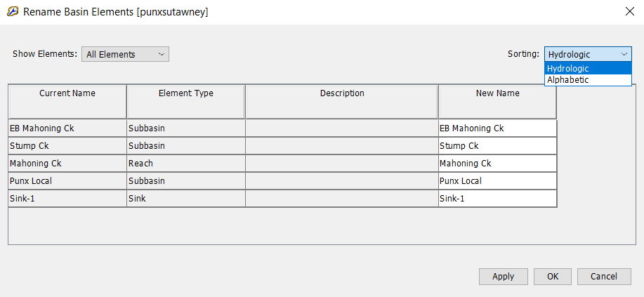Edit the New Name field for Sink-1
Viewport: 644px width, 297px height.
point(497,199)
